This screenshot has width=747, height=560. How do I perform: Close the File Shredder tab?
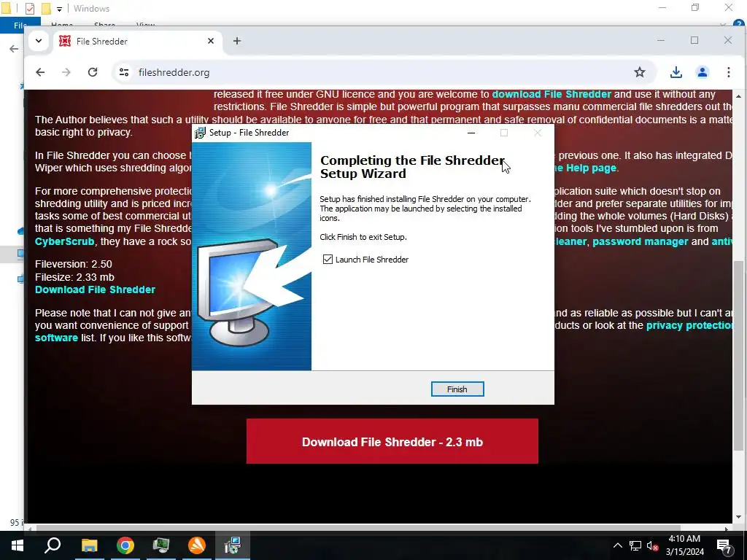(x=211, y=42)
